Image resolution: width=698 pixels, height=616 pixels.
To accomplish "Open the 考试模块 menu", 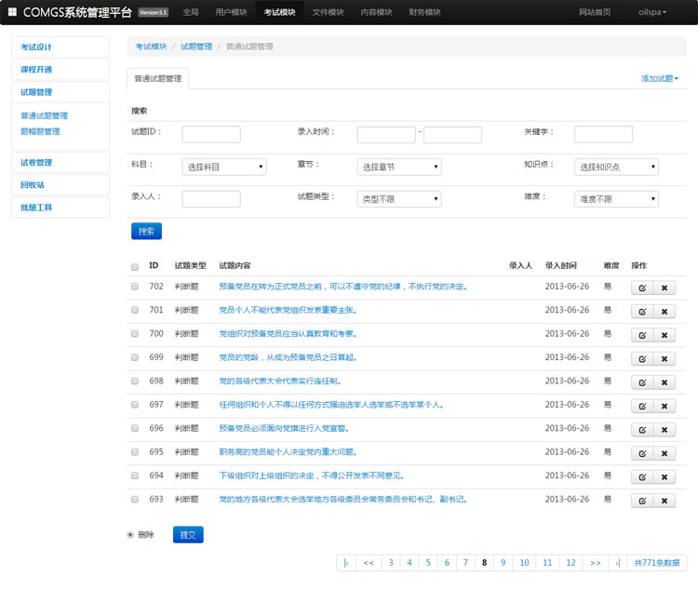I will coord(279,12).
